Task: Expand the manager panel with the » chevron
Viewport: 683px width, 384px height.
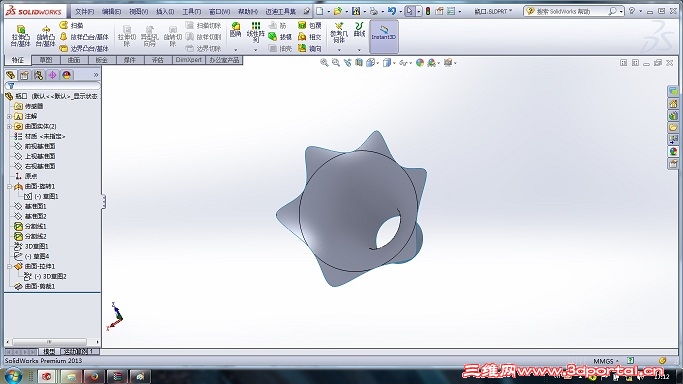Action: coord(96,75)
